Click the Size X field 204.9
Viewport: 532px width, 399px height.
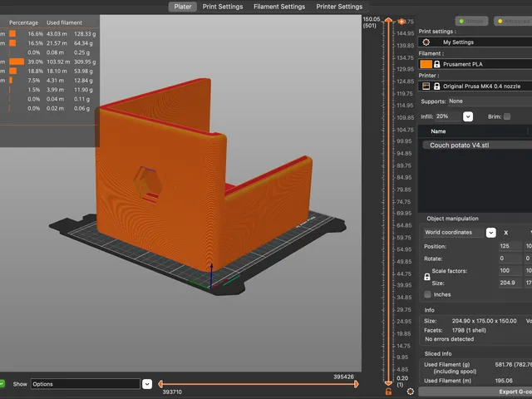click(510, 283)
